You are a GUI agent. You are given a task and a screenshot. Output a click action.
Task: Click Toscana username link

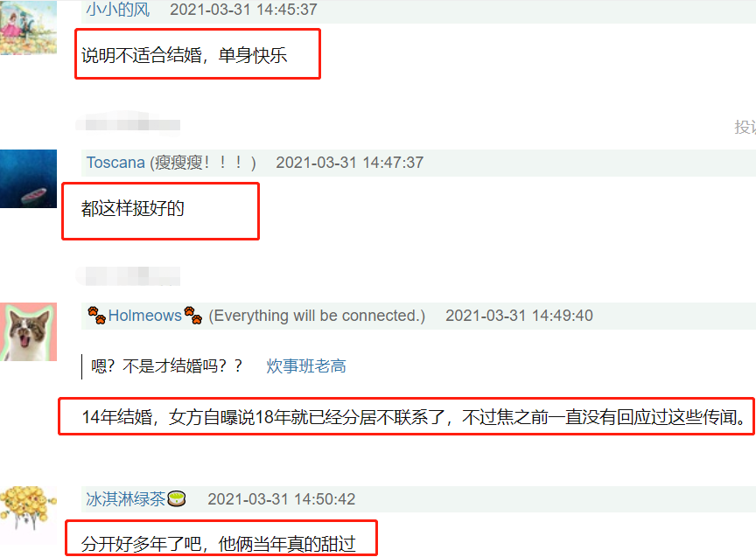115,163
